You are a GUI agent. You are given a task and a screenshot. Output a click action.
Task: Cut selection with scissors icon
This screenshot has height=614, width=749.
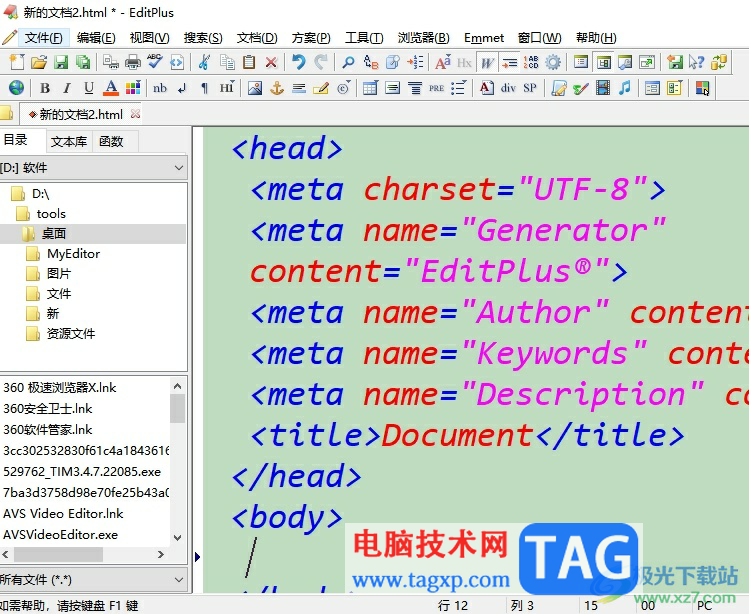[x=204, y=62]
